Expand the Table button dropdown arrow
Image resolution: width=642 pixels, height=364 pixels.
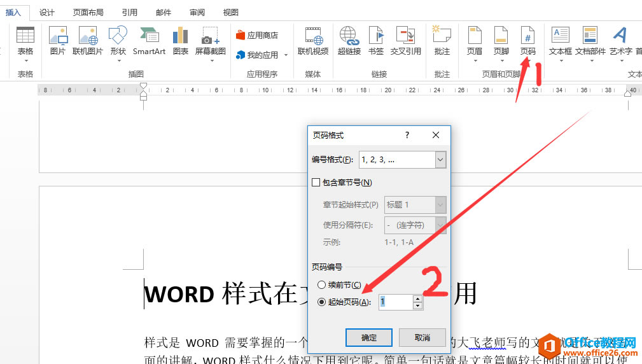(x=25, y=61)
